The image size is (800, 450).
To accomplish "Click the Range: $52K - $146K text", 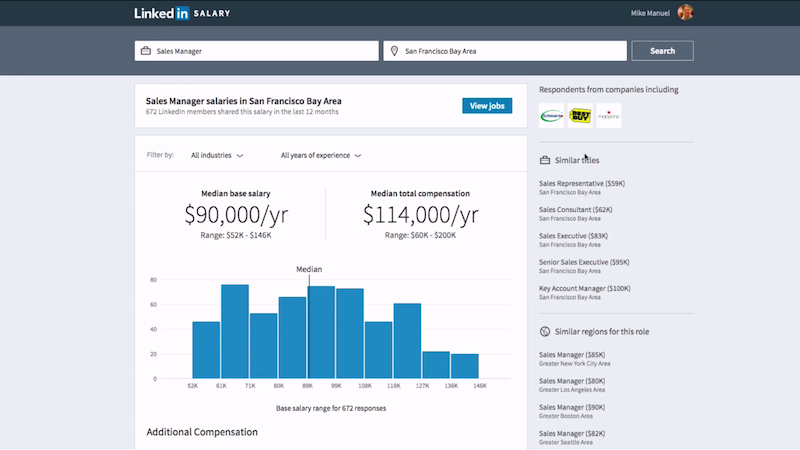I will [x=236, y=235].
